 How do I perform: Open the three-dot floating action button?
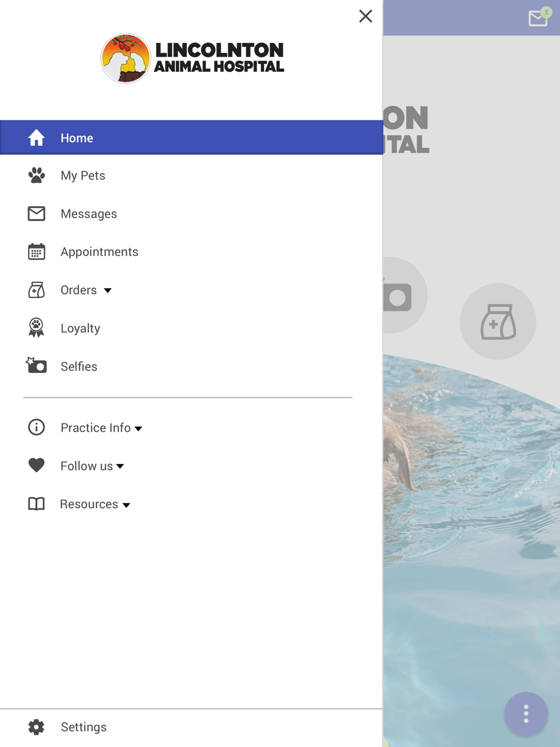(x=526, y=714)
